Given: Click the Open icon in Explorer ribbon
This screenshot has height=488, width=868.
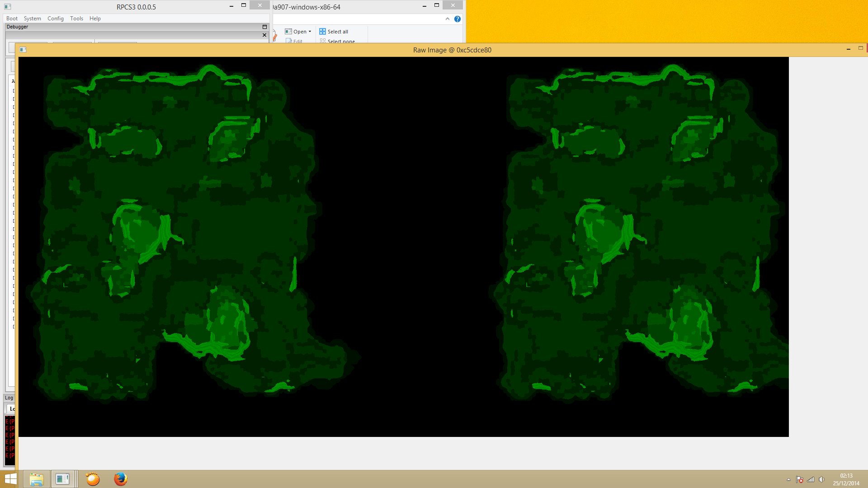Looking at the screenshot, I should click(288, 32).
